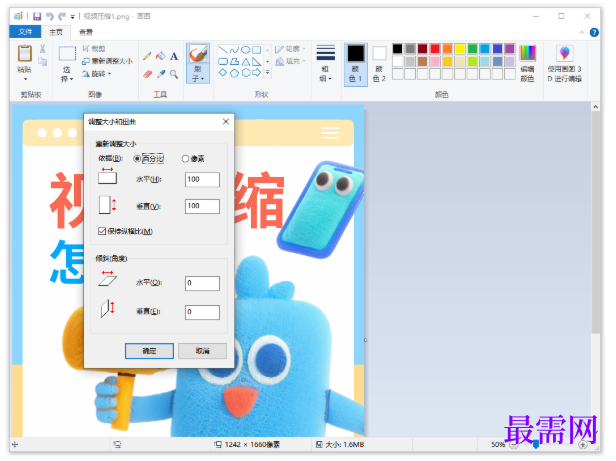Pick the Oval shape in shapes gallery
The width and height of the screenshot is (616, 461).
(x=246, y=50)
